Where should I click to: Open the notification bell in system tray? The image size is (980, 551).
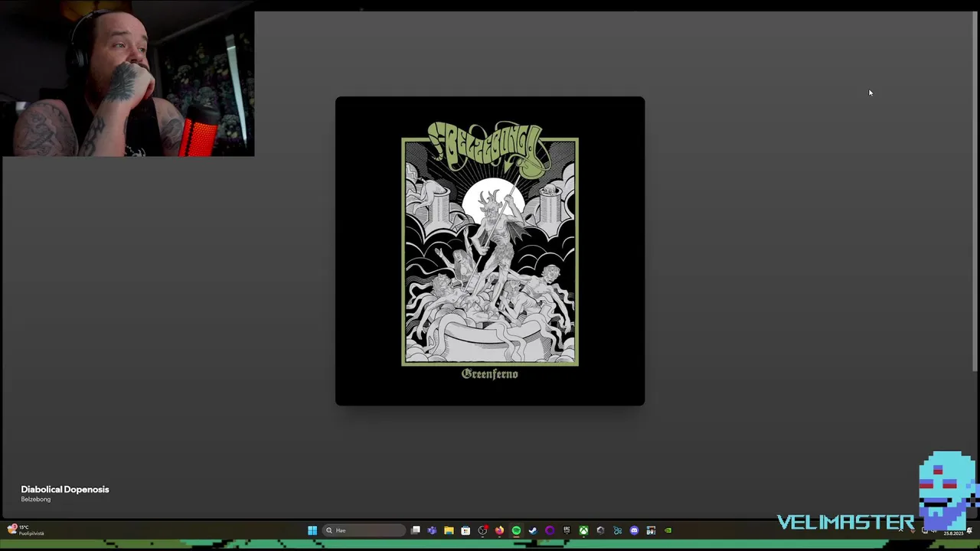970,530
